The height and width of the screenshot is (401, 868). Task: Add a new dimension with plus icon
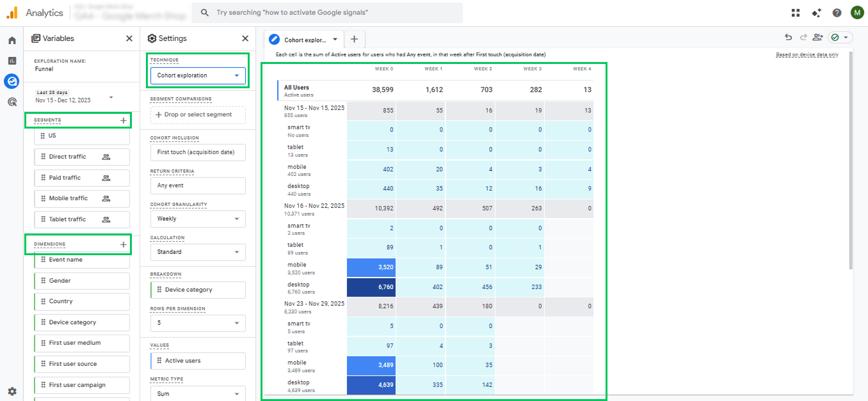tap(124, 244)
